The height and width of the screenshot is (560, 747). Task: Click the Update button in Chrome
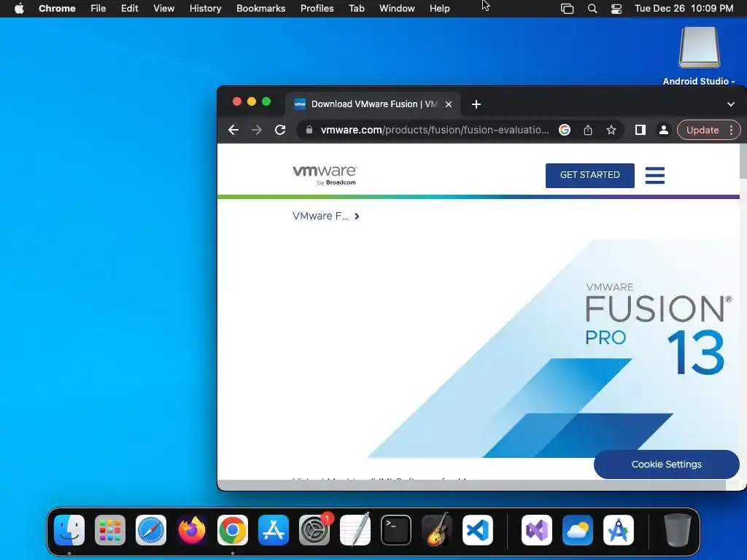(x=703, y=130)
